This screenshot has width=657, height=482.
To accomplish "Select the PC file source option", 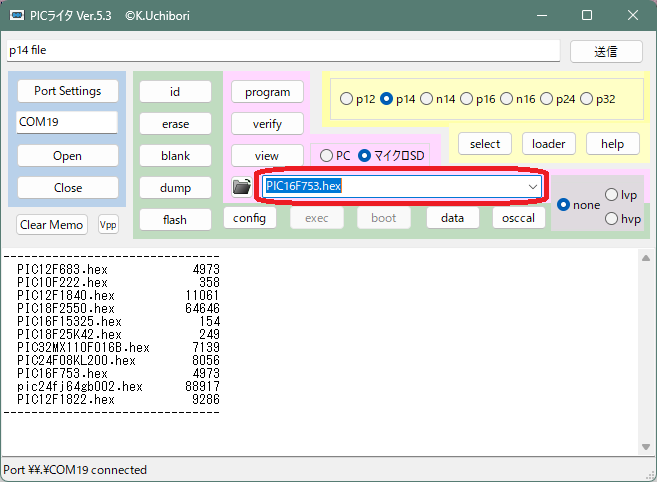I will (x=326, y=155).
